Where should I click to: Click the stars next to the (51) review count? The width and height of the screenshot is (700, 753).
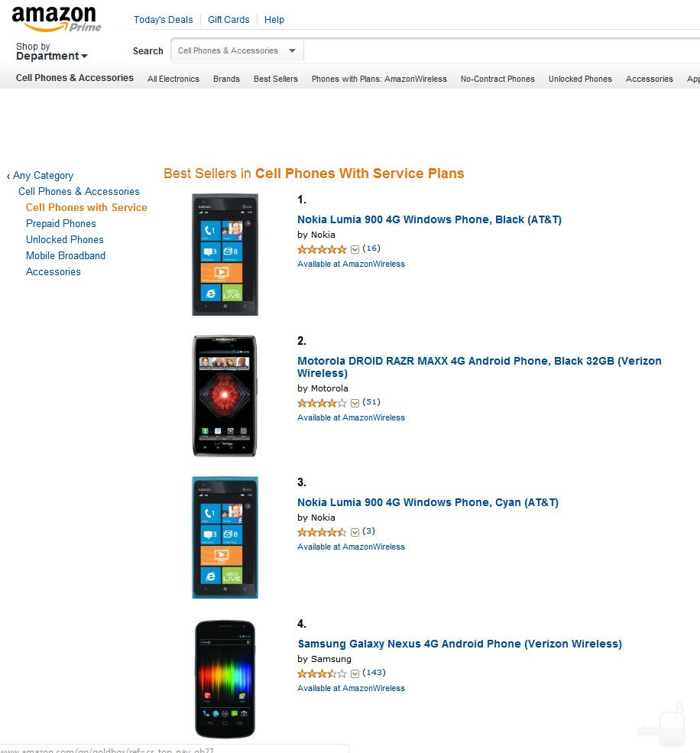pos(321,403)
